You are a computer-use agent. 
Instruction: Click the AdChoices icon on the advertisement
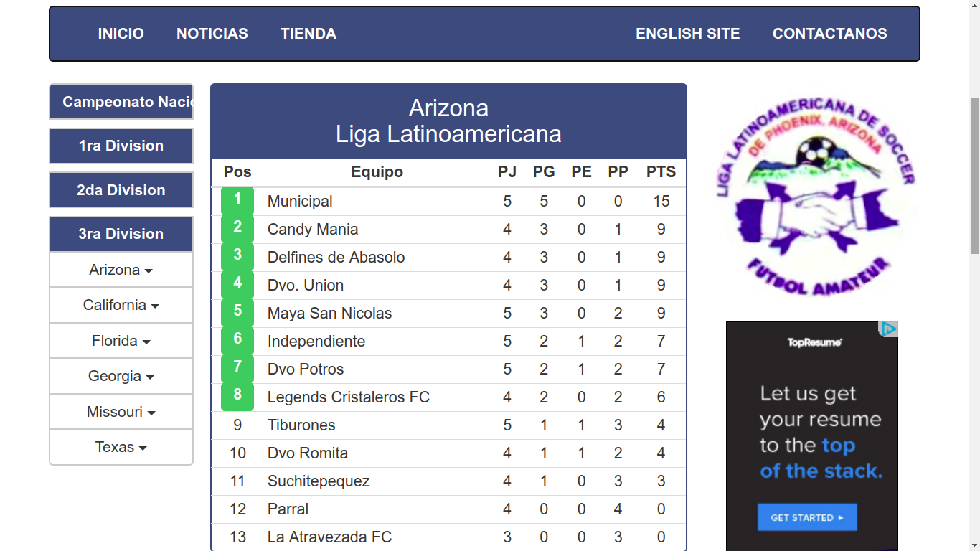pos(889,329)
